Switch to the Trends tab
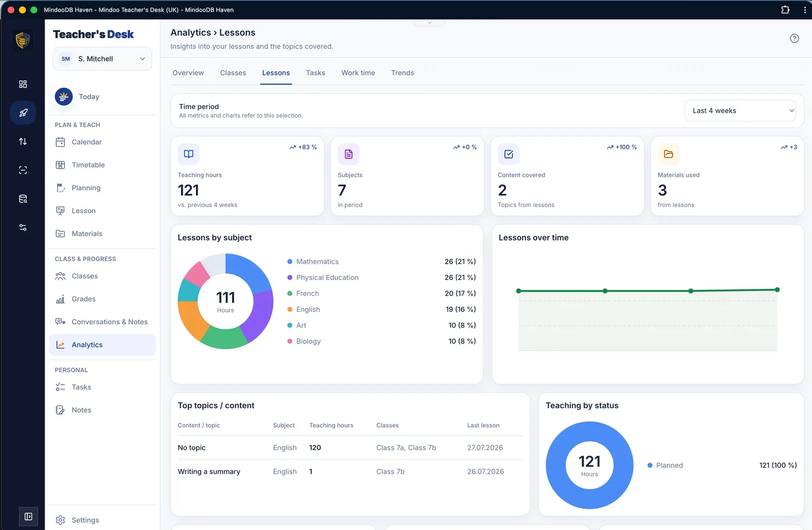Viewport: 812px width, 530px height. 402,73
